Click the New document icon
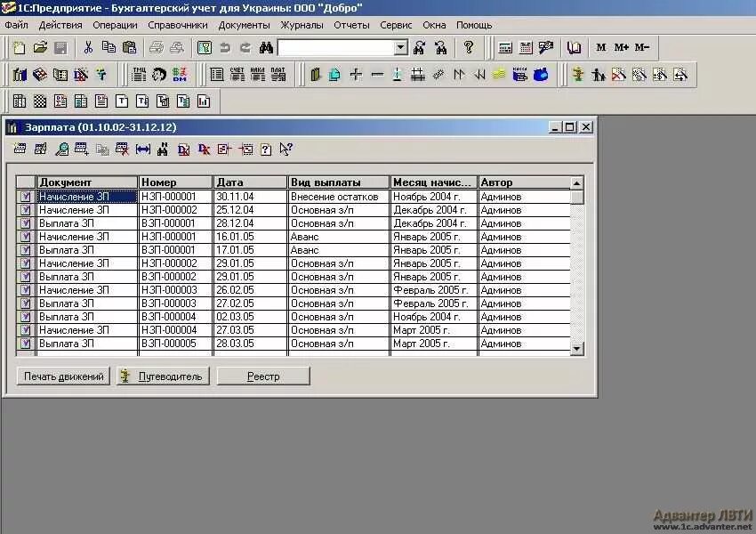The image size is (756, 534). 20,48
